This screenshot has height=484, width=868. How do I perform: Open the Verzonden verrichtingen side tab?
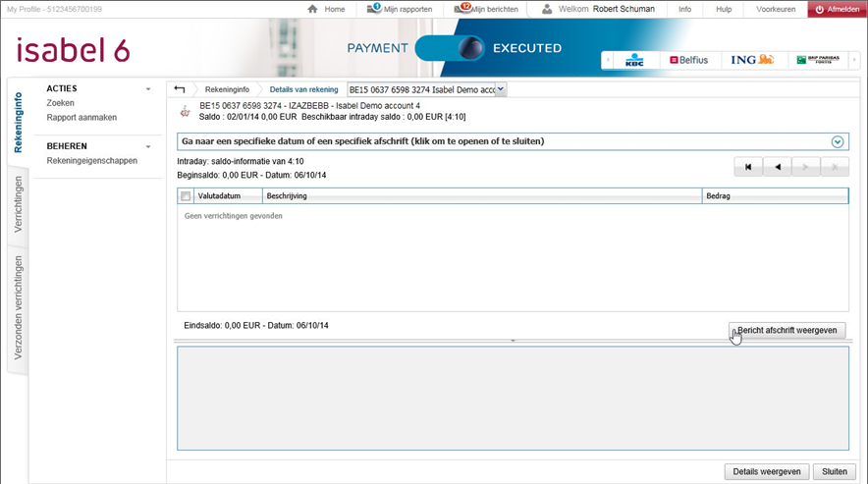click(18, 307)
